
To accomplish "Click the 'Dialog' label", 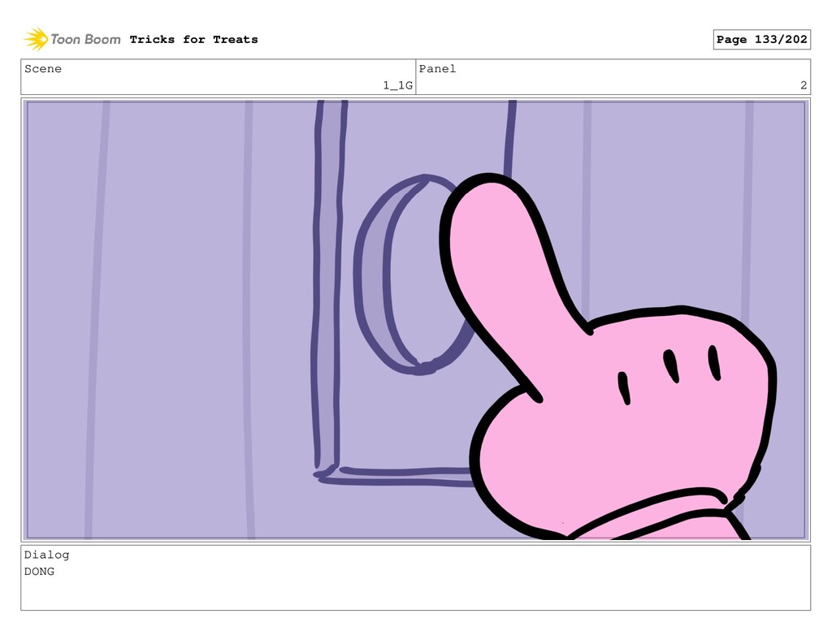I will (x=46, y=555).
